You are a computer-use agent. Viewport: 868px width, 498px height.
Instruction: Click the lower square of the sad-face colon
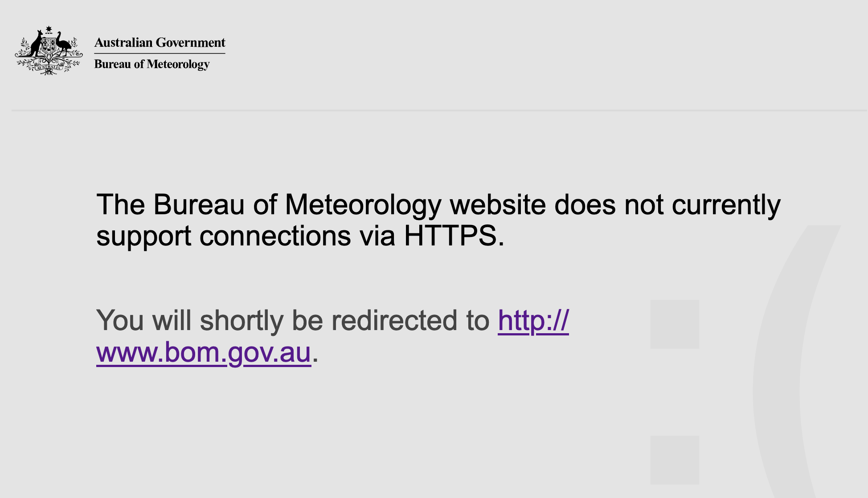tap(675, 460)
